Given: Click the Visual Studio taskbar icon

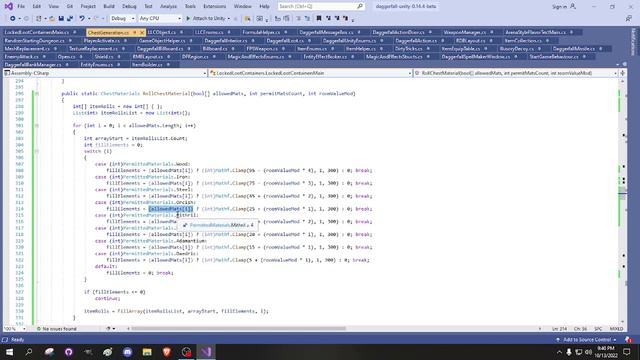Looking at the screenshot, I should click(206, 352).
